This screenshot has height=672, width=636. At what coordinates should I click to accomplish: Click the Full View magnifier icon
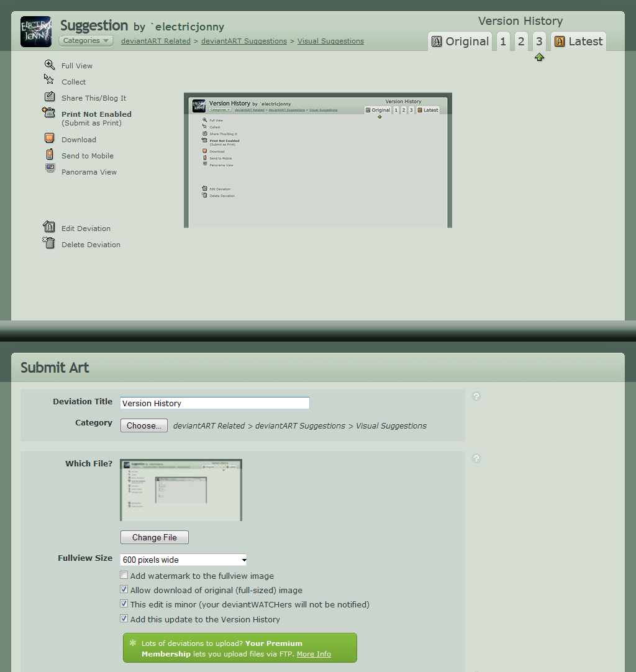tap(50, 65)
